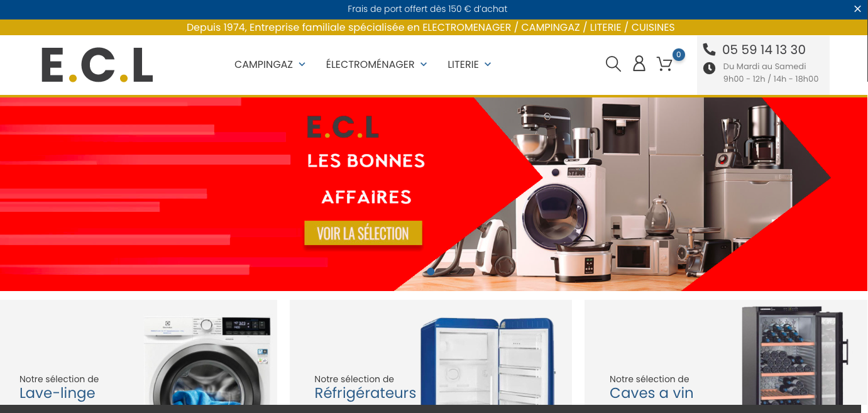Open the shopping cart icon

tap(664, 64)
